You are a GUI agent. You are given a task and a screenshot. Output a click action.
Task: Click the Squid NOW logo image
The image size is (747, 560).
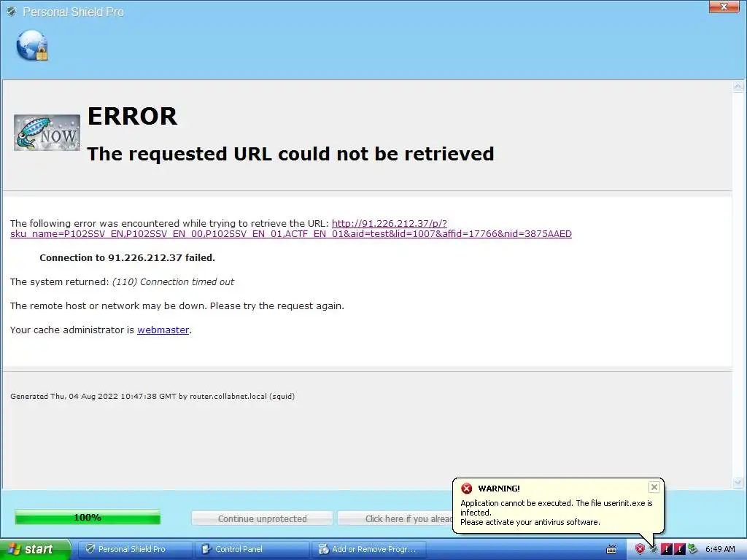click(47, 133)
